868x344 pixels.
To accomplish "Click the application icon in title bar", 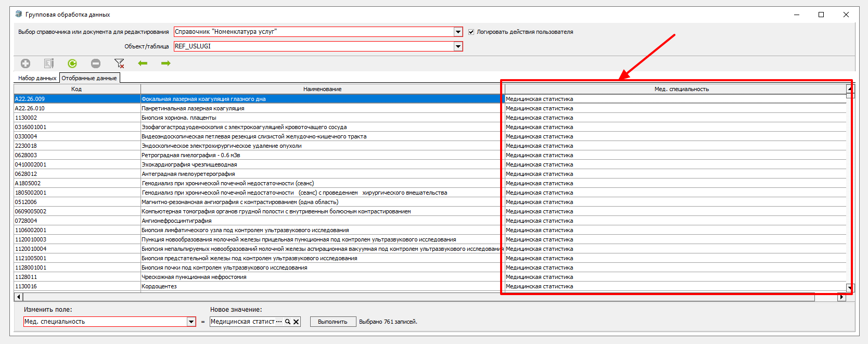I will coord(19,14).
